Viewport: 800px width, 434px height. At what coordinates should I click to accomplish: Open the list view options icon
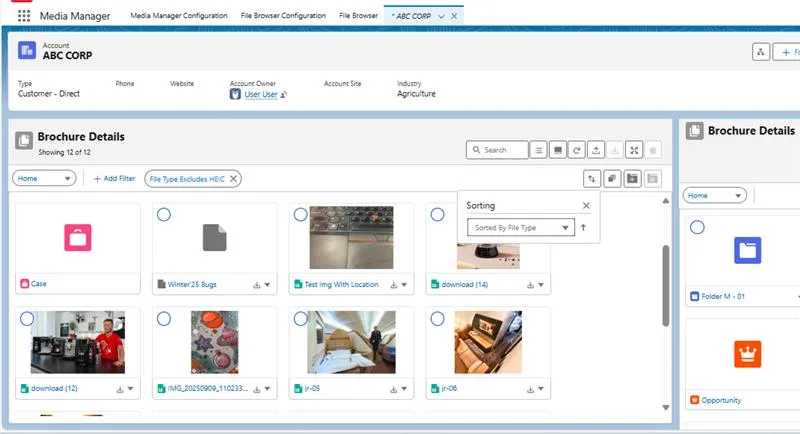[539, 150]
